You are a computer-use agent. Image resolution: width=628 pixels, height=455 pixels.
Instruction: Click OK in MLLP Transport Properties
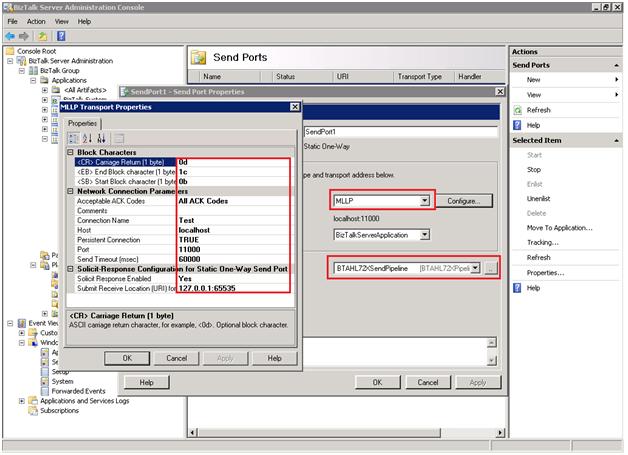pyautogui.click(x=127, y=358)
